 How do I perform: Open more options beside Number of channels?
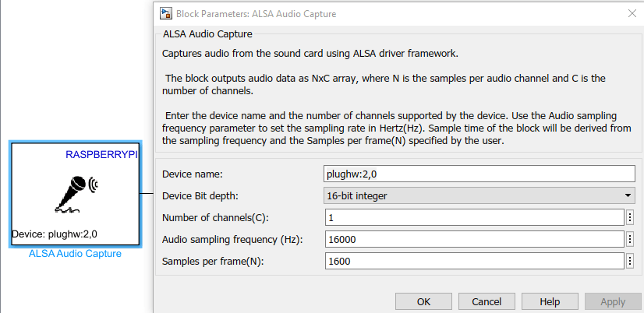click(630, 217)
